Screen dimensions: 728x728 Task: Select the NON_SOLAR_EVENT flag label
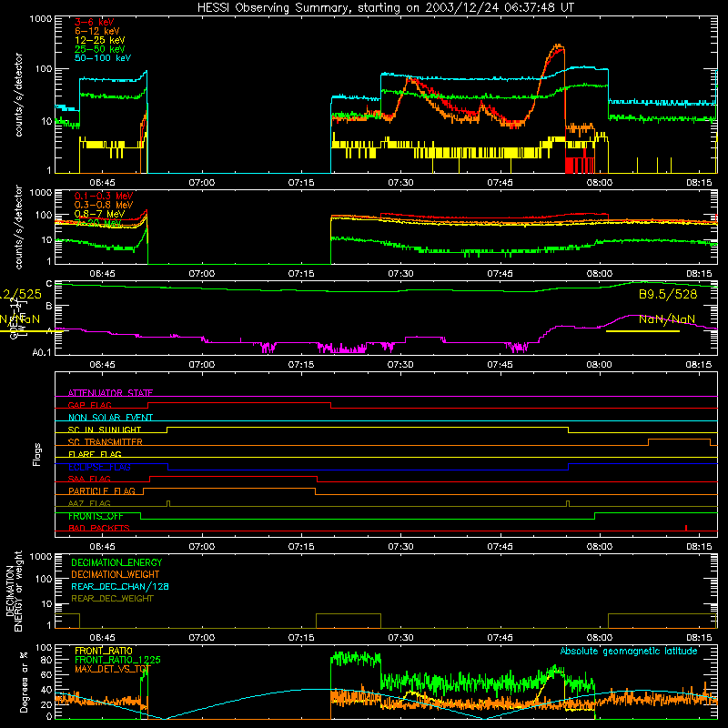click(x=110, y=418)
